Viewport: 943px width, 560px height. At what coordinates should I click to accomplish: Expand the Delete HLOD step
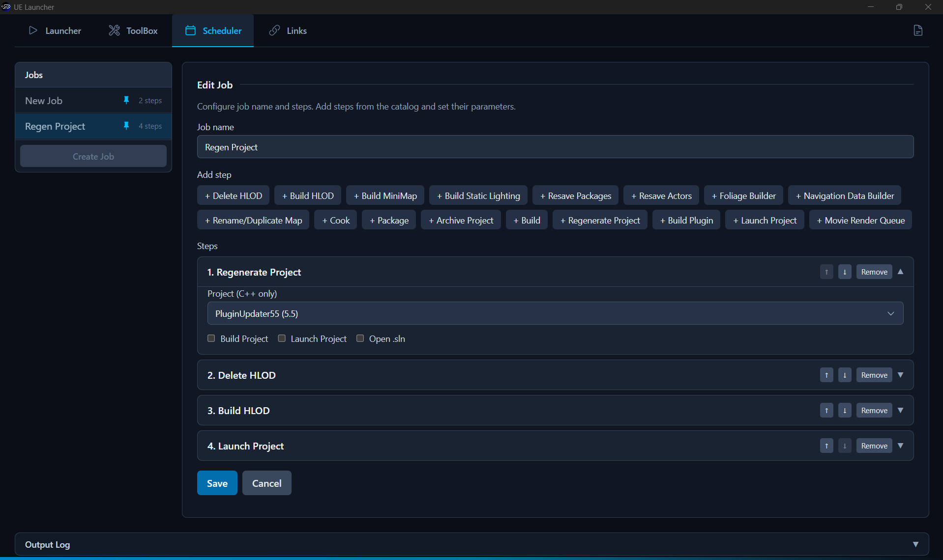[x=900, y=375]
